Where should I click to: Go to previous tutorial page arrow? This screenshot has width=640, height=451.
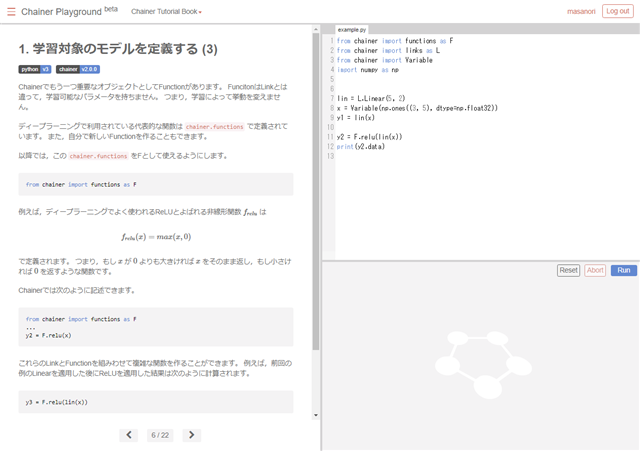click(x=129, y=435)
